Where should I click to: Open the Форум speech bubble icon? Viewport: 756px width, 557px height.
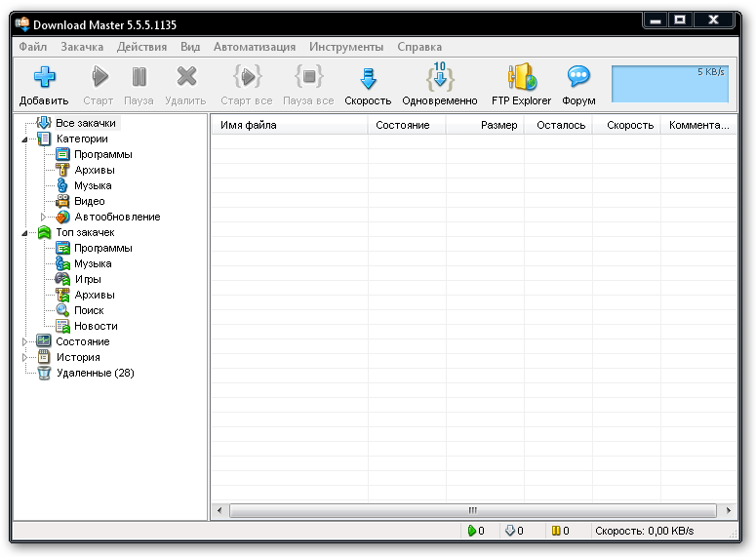[x=578, y=78]
